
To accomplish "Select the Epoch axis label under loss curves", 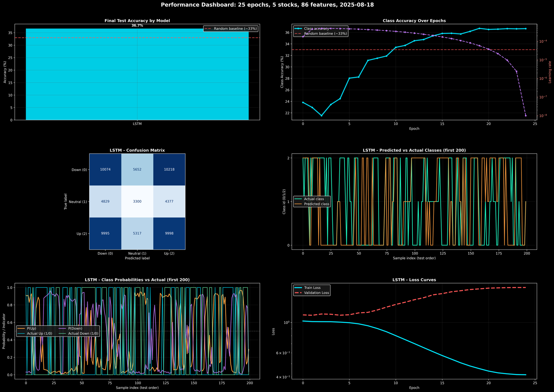I will [414, 388].
